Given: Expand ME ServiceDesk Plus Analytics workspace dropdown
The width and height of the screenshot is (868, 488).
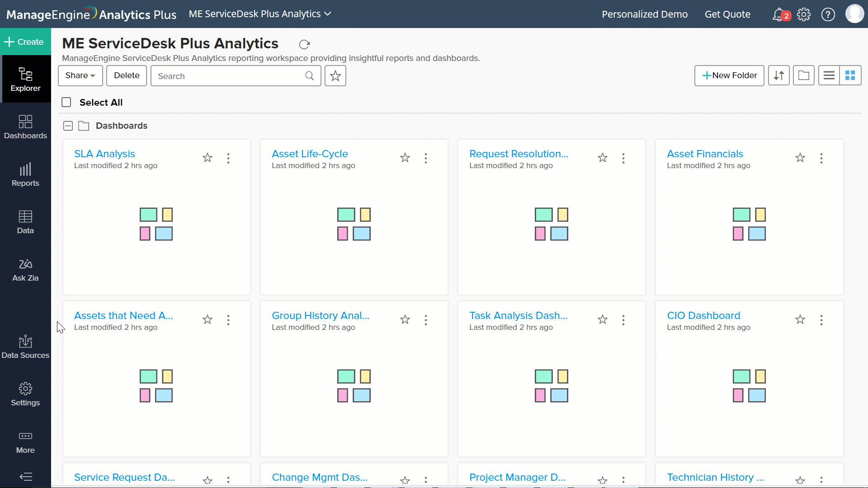Looking at the screenshot, I should pyautogui.click(x=260, y=14).
